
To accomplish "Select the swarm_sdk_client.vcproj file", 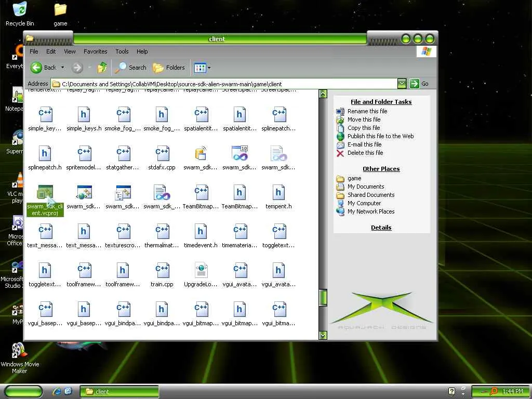I will point(45,193).
